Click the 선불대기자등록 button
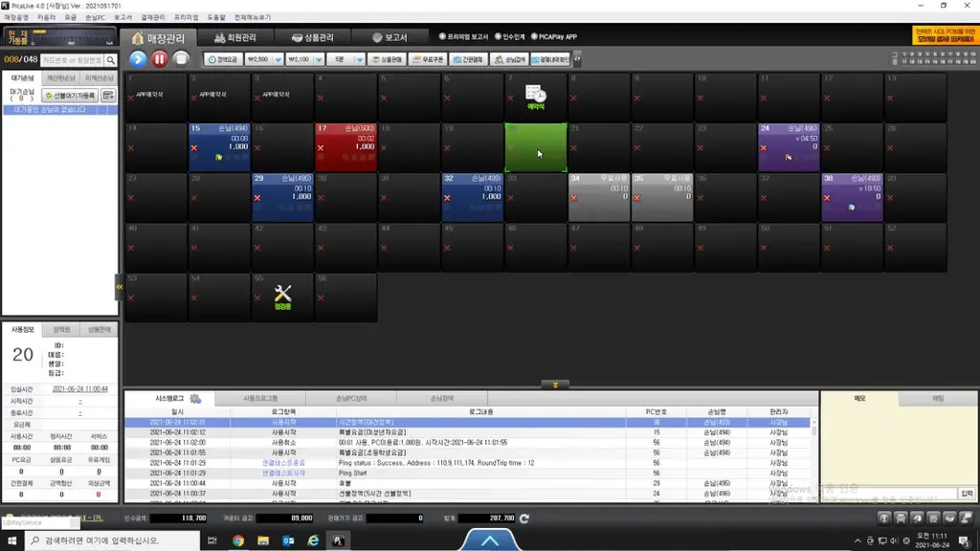The image size is (980, 551). point(70,95)
